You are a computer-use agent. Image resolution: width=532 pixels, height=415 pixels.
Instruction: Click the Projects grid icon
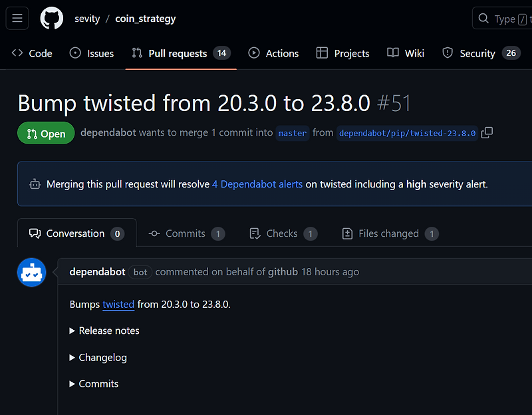point(323,53)
